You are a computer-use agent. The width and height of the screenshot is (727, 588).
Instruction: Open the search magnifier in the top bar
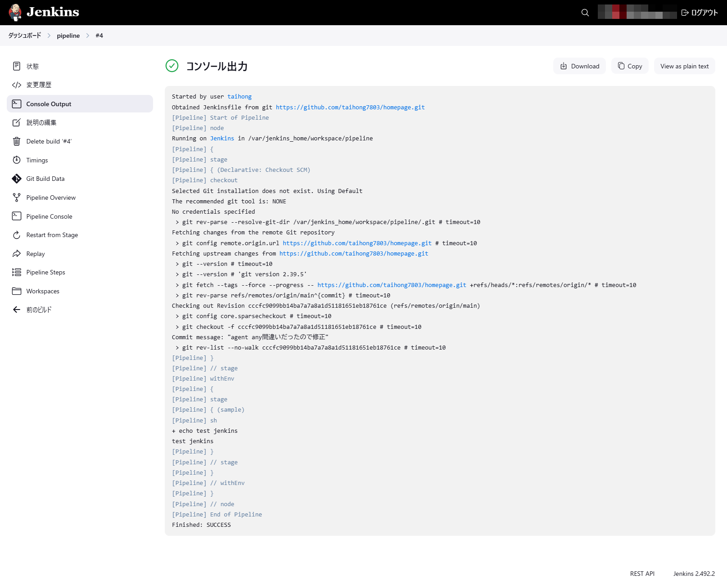tap(585, 12)
